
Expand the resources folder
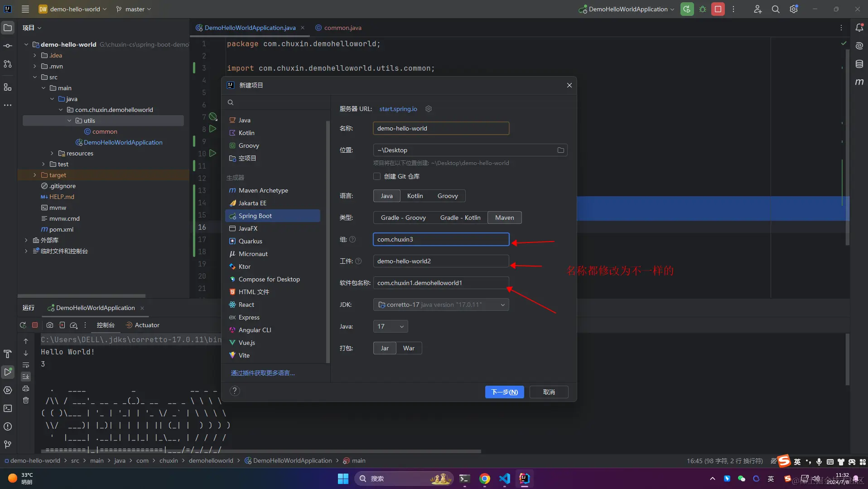[x=52, y=153]
